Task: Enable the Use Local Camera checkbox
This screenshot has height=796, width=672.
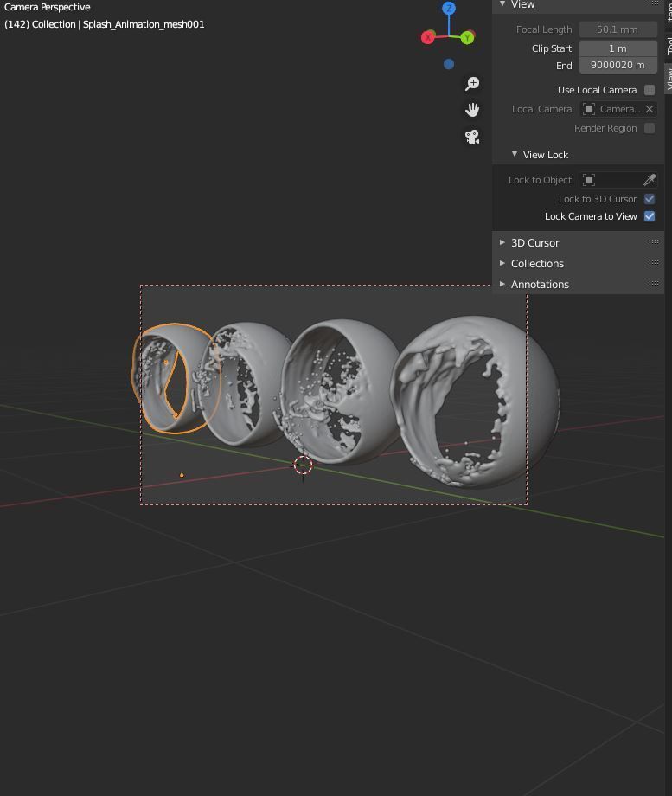Action: coord(650,90)
